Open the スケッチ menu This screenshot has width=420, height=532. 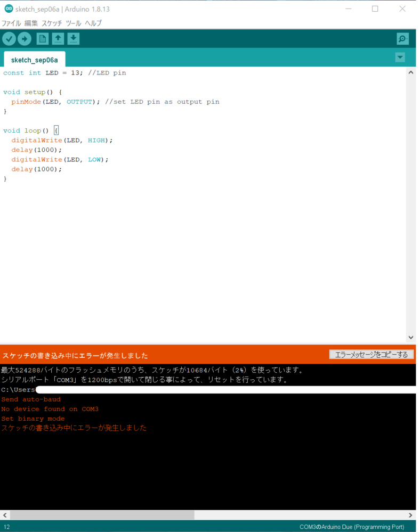(52, 23)
